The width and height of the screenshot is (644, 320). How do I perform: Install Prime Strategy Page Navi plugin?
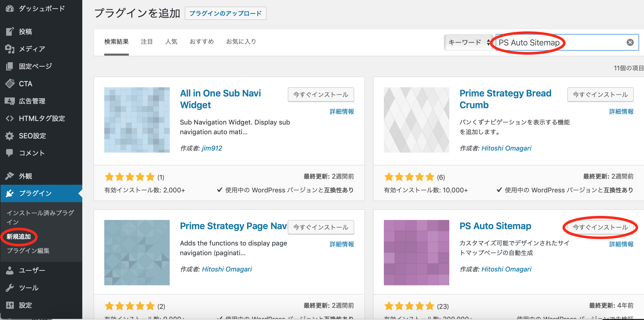(x=321, y=227)
